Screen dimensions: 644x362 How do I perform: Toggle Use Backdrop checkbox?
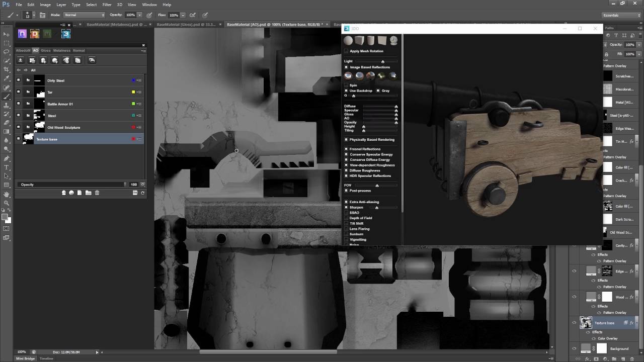click(346, 90)
